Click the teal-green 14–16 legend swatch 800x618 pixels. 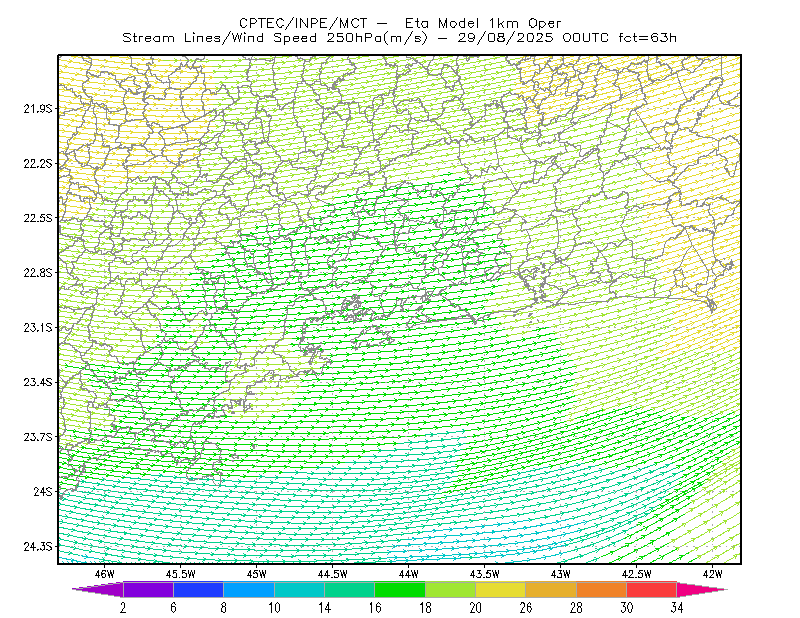(349, 589)
